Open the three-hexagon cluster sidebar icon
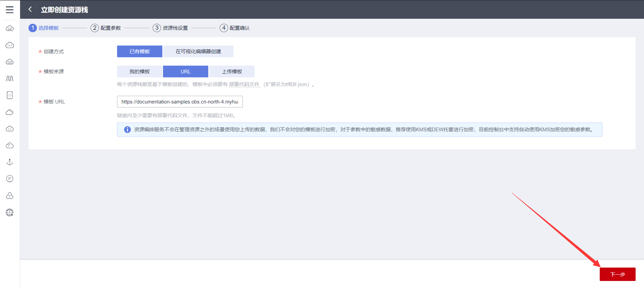 coord(10,196)
